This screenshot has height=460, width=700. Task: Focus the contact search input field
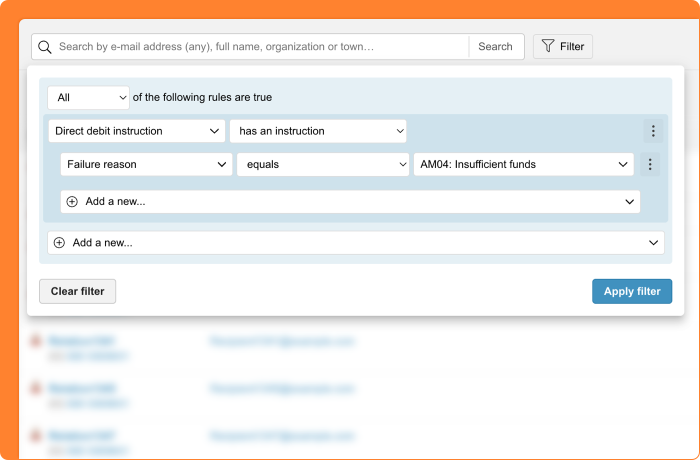point(262,46)
